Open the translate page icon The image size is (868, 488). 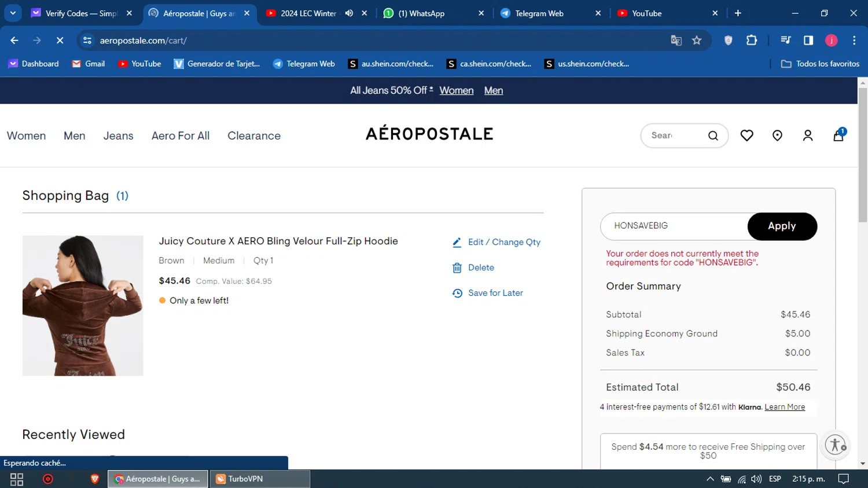coord(676,41)
